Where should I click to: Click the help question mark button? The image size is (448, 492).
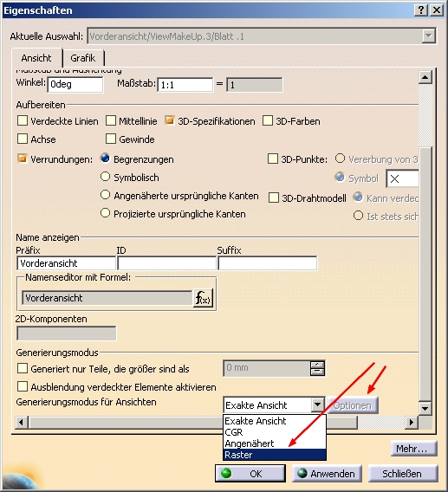421,10
